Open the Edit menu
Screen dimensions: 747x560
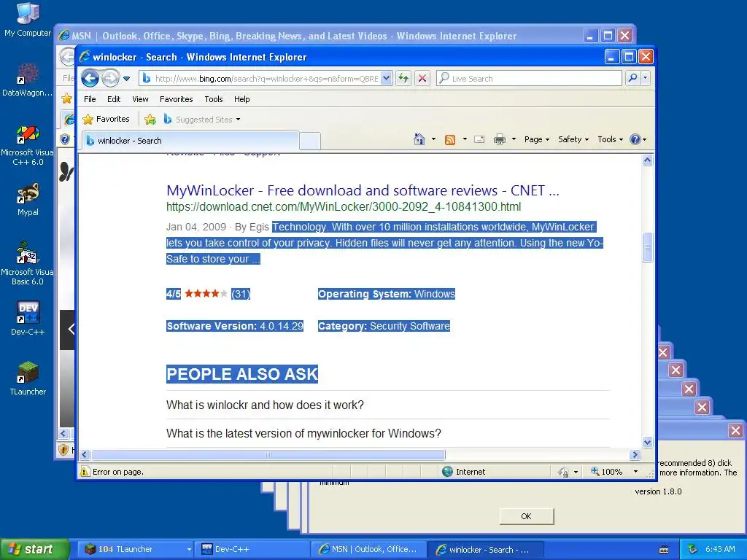point(113,99)
